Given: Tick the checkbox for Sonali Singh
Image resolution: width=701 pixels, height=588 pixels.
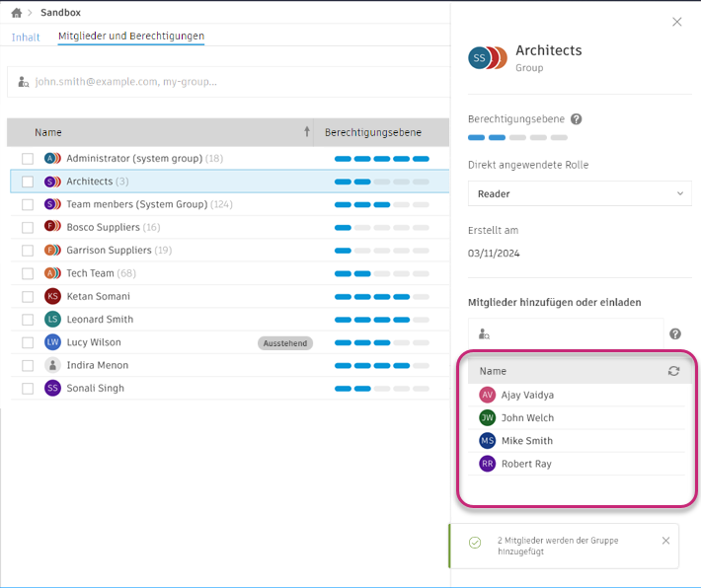Looking at the screenshot, I should click(28, 389).
